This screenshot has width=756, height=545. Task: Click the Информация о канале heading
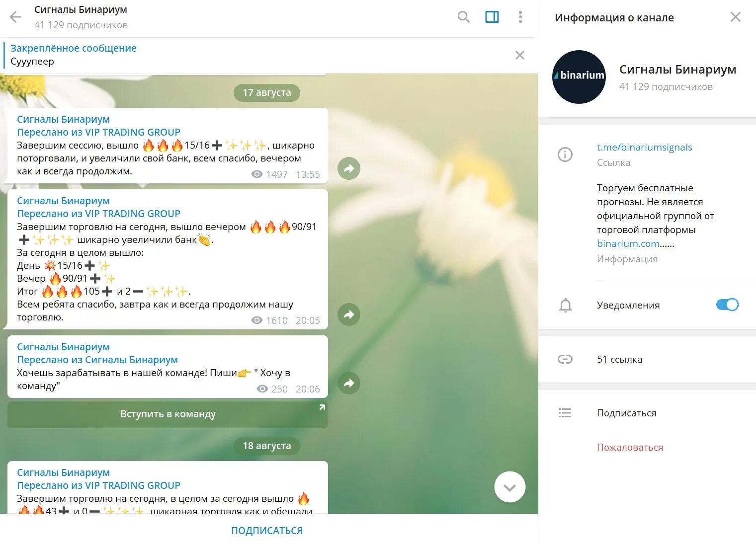tap(614, 17)
